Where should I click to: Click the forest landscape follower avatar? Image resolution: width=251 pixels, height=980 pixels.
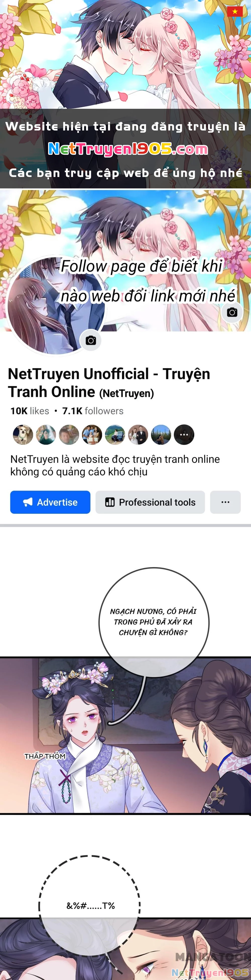click(x=161, y=434)
